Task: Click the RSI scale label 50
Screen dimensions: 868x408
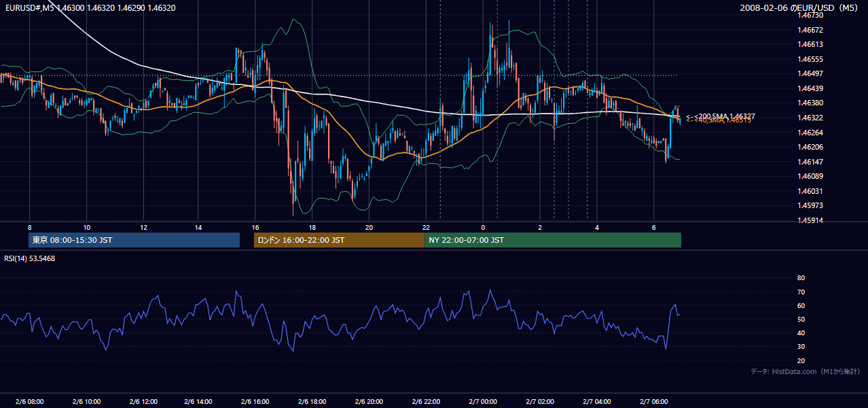Action: pos(801,319)
